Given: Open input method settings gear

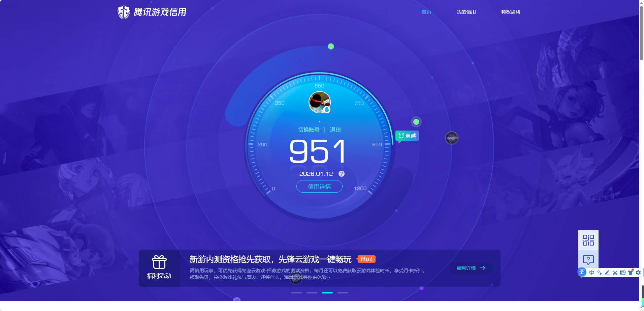Looking at the screenshot, I should coord(638,273).
